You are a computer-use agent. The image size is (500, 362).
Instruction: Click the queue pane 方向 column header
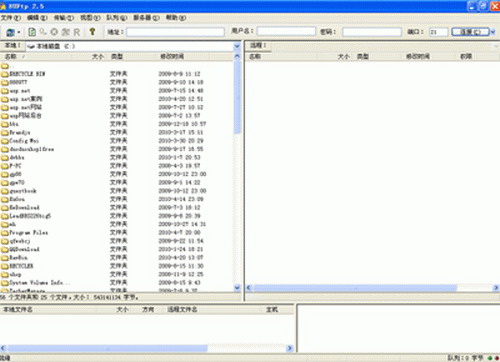click(x=148, y=309)
